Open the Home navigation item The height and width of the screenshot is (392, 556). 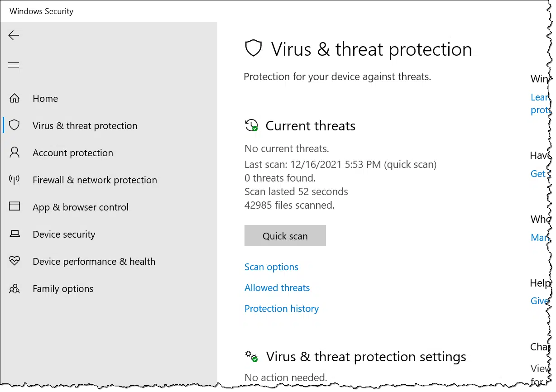pyautogui.click(x=45, y=99)
